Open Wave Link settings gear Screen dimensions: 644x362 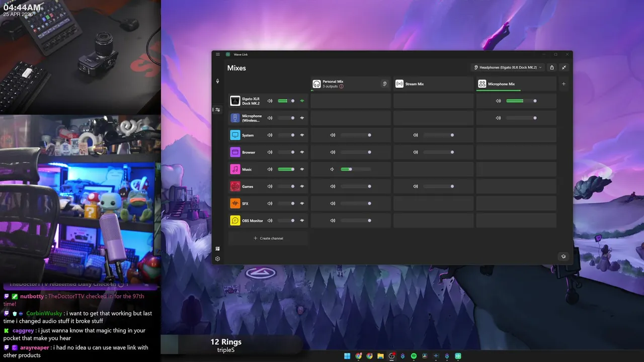218,259
